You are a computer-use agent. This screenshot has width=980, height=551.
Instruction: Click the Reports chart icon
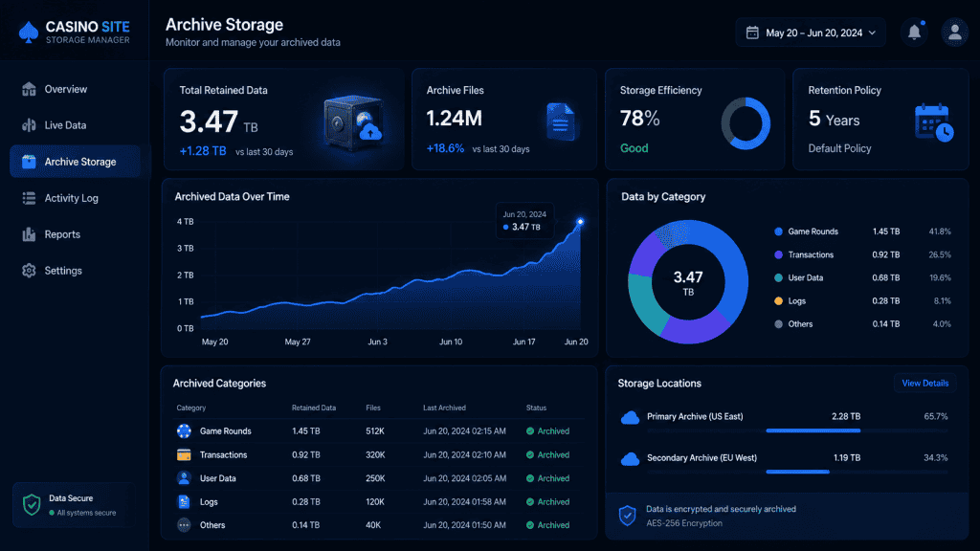[x=29, y=234]
